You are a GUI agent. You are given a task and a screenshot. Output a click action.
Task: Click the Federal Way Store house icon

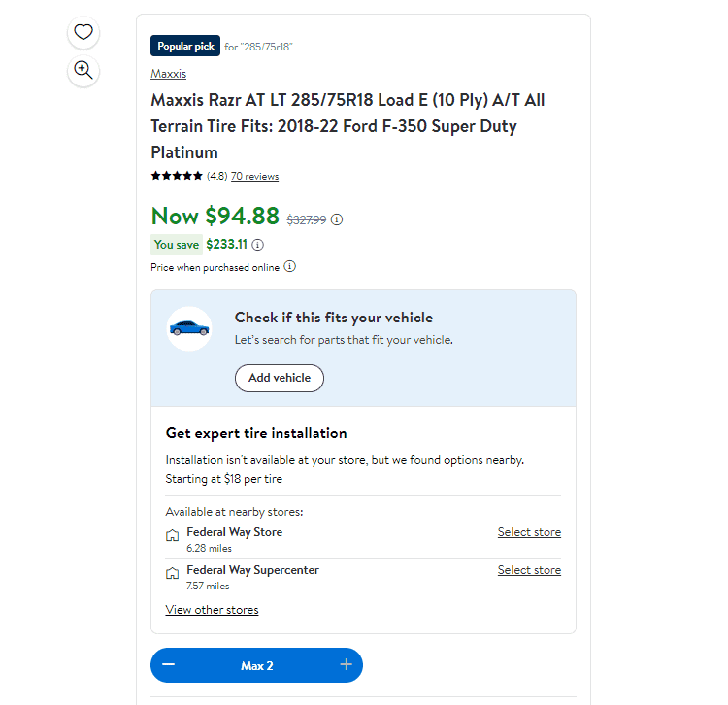click(x=172, y=535)
